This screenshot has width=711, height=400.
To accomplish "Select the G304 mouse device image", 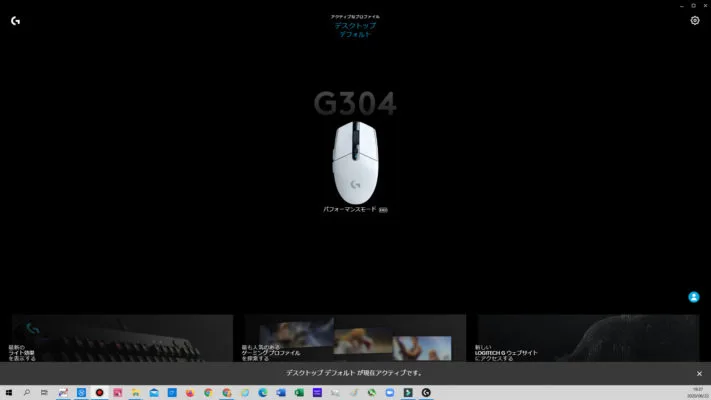I will (356, 163).
